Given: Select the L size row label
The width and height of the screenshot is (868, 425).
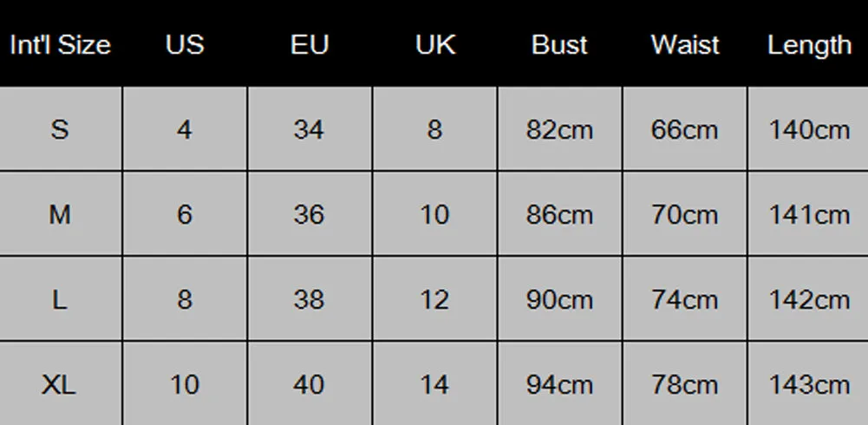Looking at the screenshot, I should pyautogui.click(x=60, y=299).
